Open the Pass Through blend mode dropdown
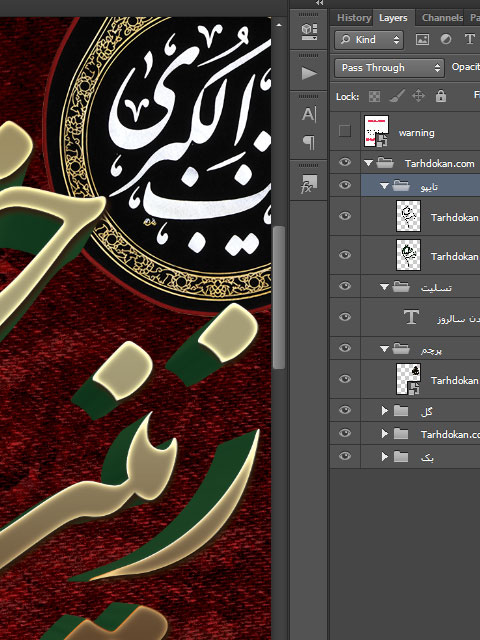The height and width of the screenshot is (640, 480). pyautogui.click(x=389, y=67)
